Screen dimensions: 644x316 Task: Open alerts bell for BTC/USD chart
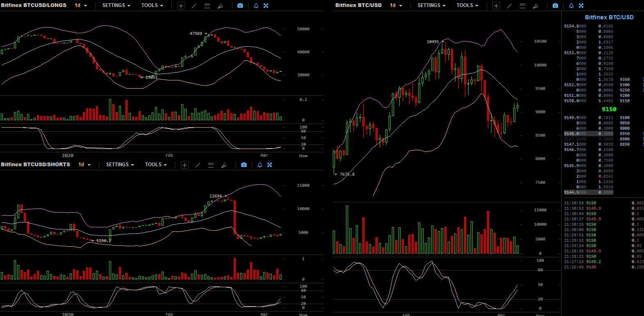pos(571,6)
